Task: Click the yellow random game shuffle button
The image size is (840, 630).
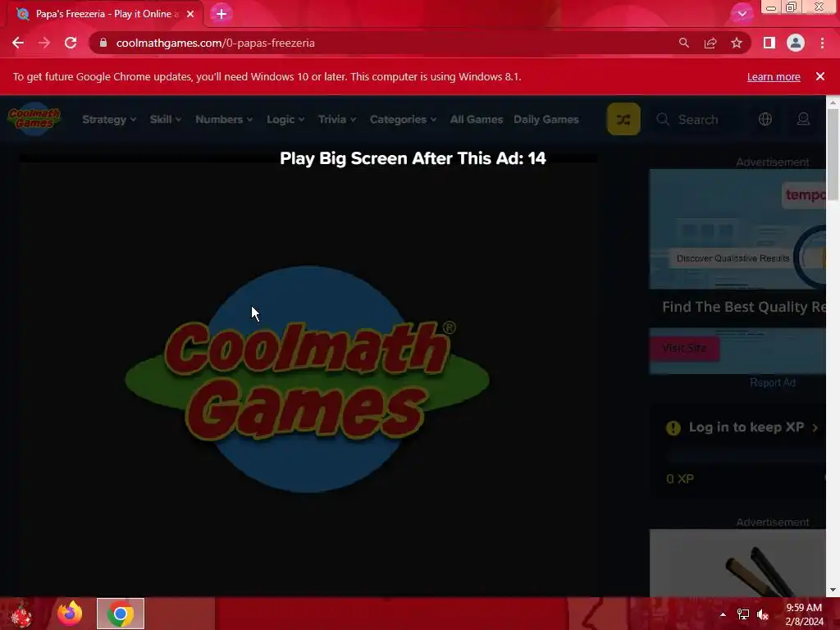Action: [623, 119]
